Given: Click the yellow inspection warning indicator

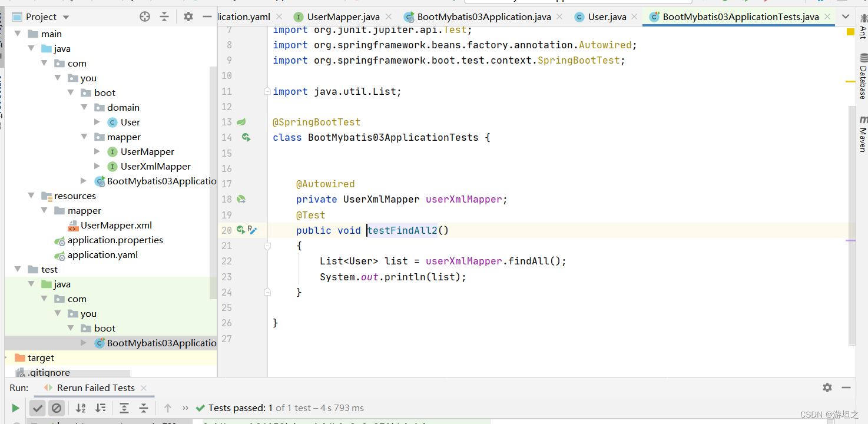Looking at the screenshot, I should (850, 32).
